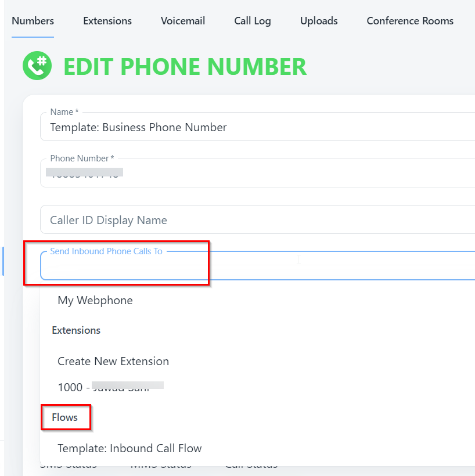Click the Edit Phone Number heading
Viewport: 475px width, 476px height.
[185, 67]
